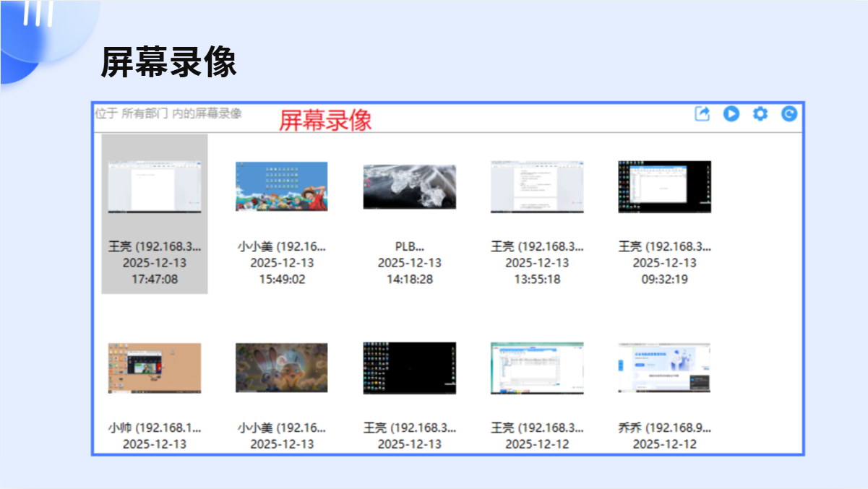Click timestamp text 14:18:28
This screenshot has width=868, height=489.
click(x=410, y=279)
